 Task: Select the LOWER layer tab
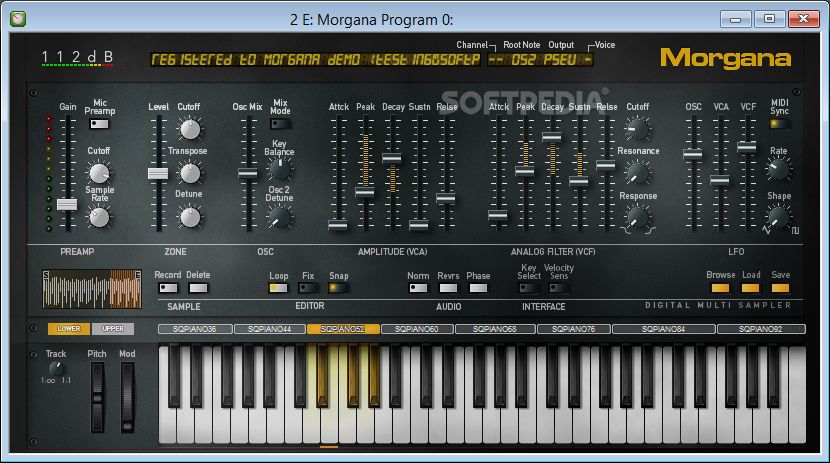69,329
